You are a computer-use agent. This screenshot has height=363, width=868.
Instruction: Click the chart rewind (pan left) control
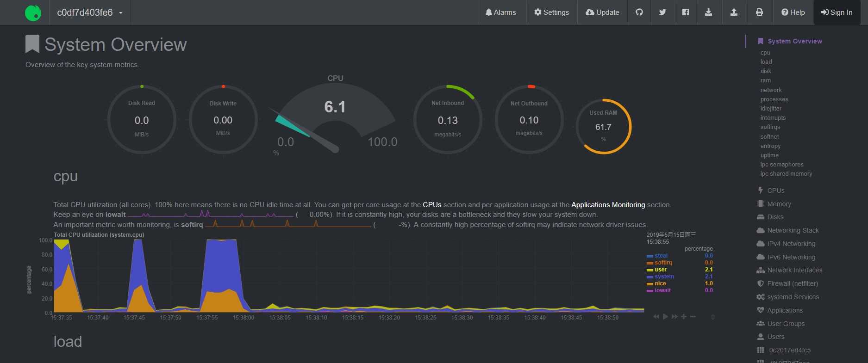click(656, 317)
